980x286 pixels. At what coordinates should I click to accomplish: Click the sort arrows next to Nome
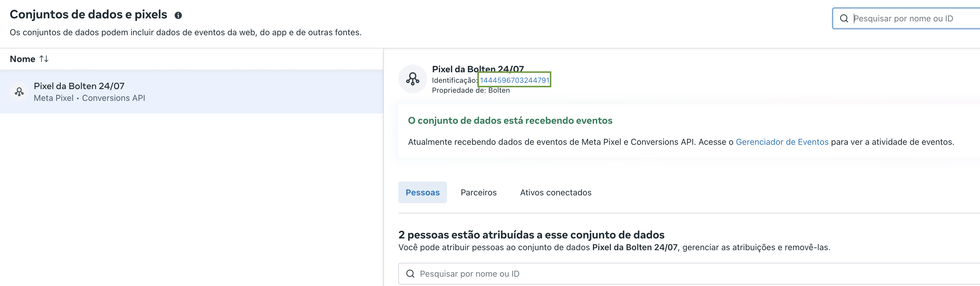44,59
